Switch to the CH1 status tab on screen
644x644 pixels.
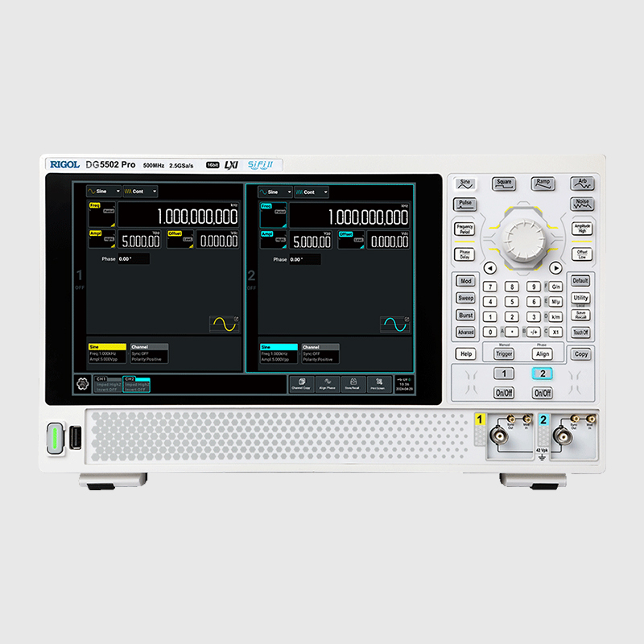108,385
